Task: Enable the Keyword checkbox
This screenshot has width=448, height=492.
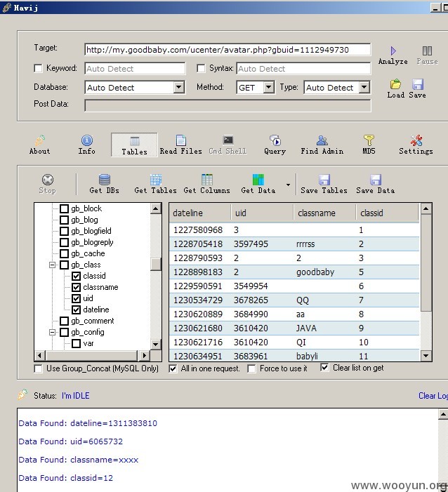Action: click(38, 68)
